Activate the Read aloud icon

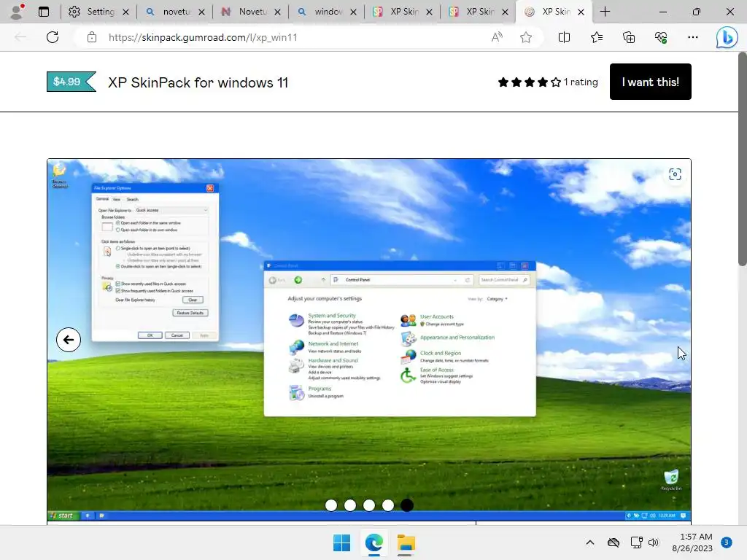pos(496,37)
